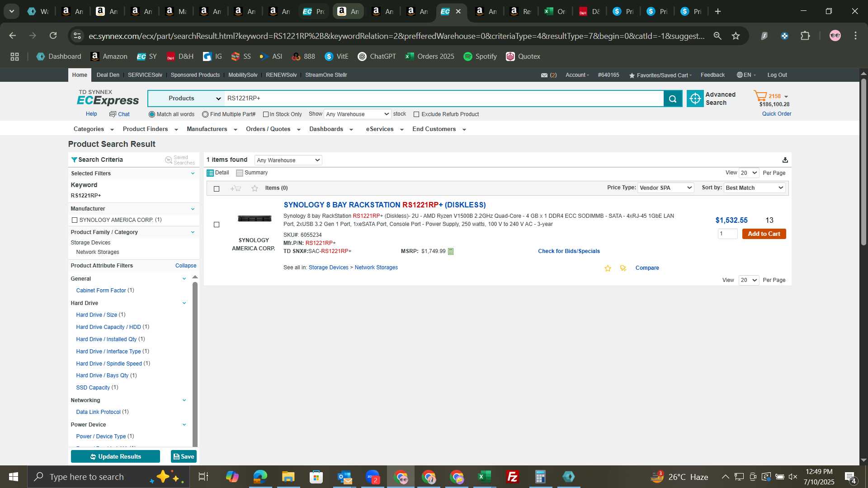Open Sort by Best Match dropdown

[755, 188]
